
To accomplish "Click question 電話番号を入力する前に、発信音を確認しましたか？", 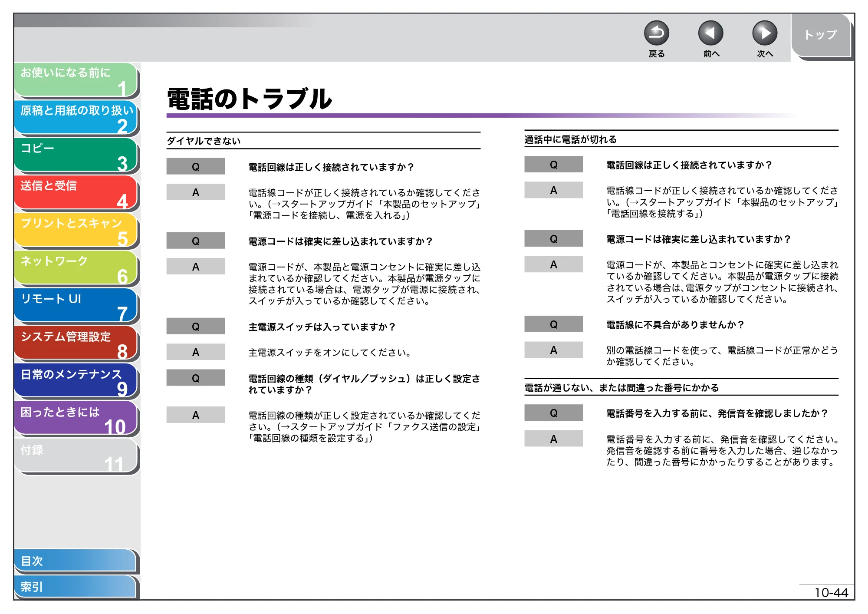I will pyautogui.click(x=717, y=413).
